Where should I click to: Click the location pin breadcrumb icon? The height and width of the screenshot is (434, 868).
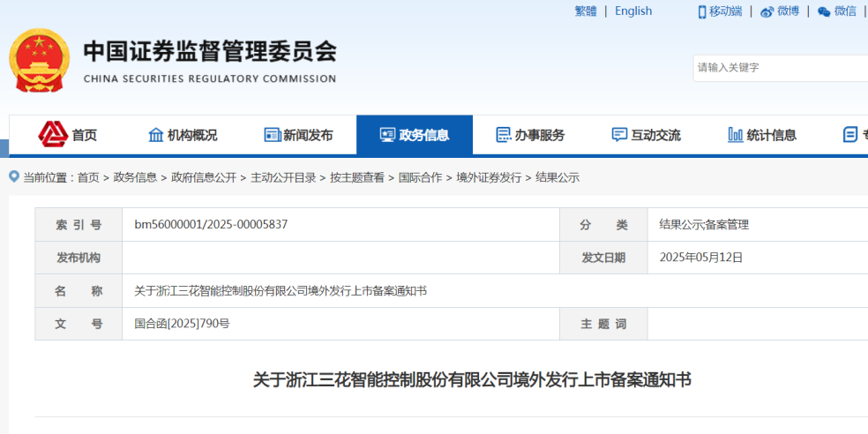point(14,176)
